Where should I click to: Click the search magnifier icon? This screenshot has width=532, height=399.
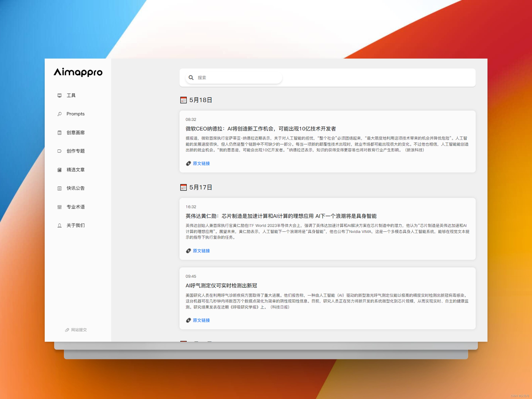(191, 77)
